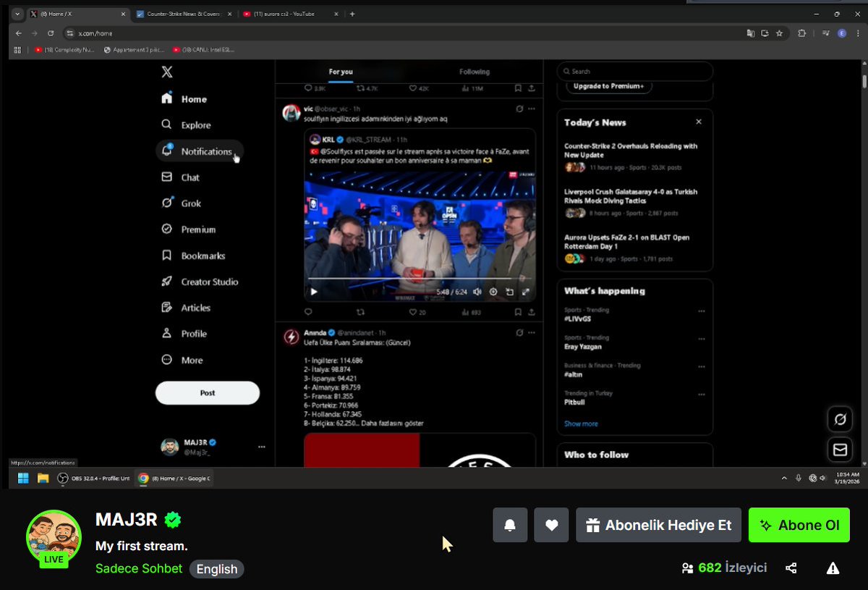
Task: Switch to the Counter-Strike News browser tab
Action: [184, 14]
